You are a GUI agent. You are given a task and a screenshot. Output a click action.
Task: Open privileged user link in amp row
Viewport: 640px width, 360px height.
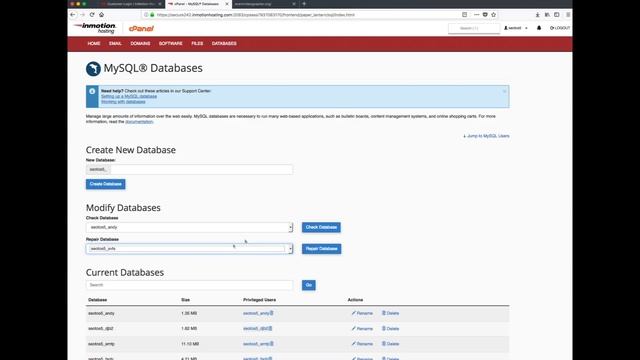256,344
